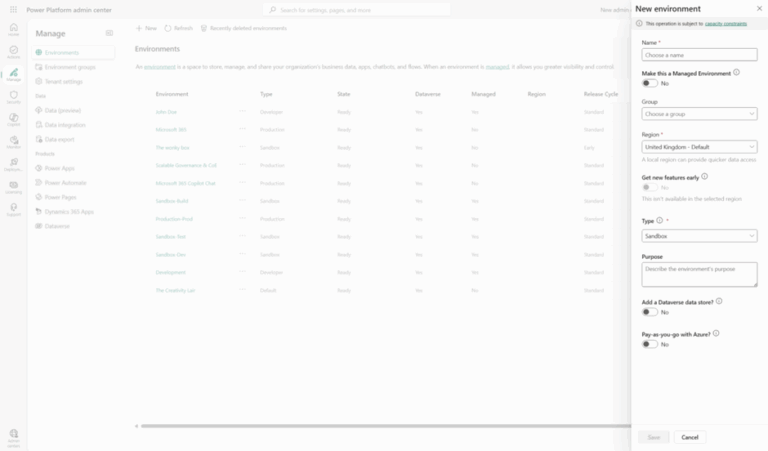Close the New environment panel
Viewport: 768px width, 451px height.
tap(759, 8)
